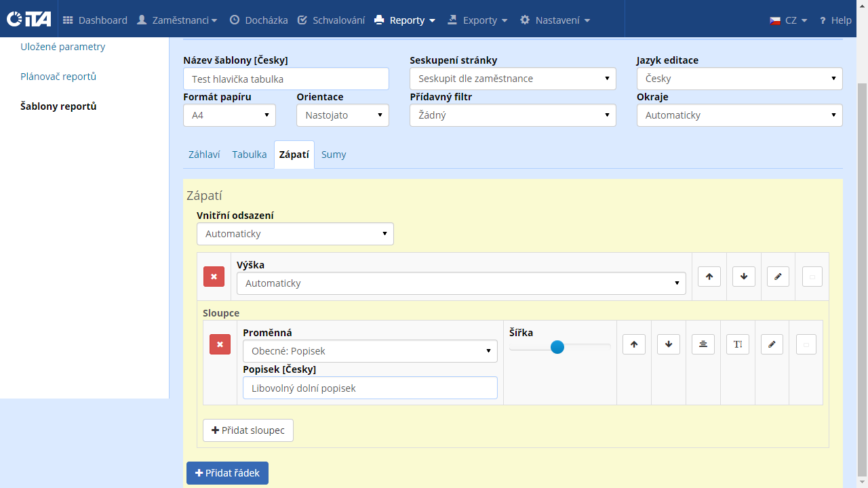This screenshot has width=868, height=488.
Task: Open the Seskupení stránky dropdown
Action: [513, 79]
